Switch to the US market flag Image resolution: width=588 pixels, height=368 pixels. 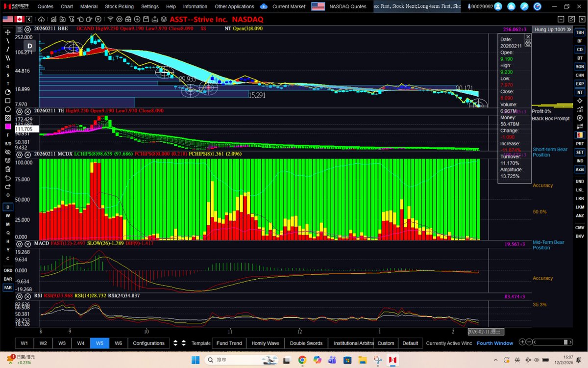click(x=8, y=19)
